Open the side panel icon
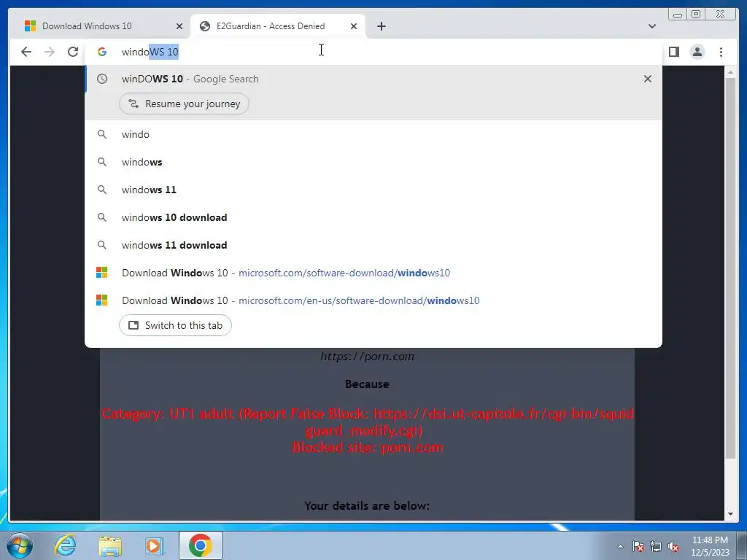 pyautogui.click(x=673, y=52)
